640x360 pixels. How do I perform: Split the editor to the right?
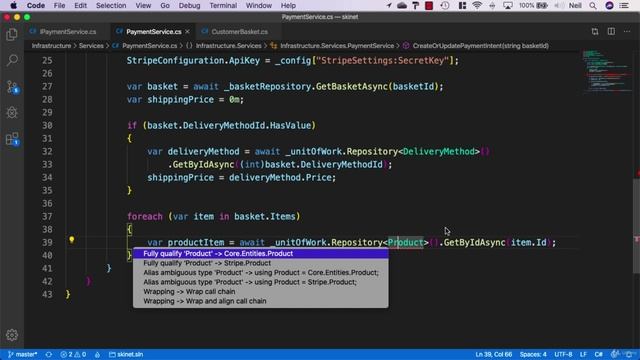coord(611,31)
